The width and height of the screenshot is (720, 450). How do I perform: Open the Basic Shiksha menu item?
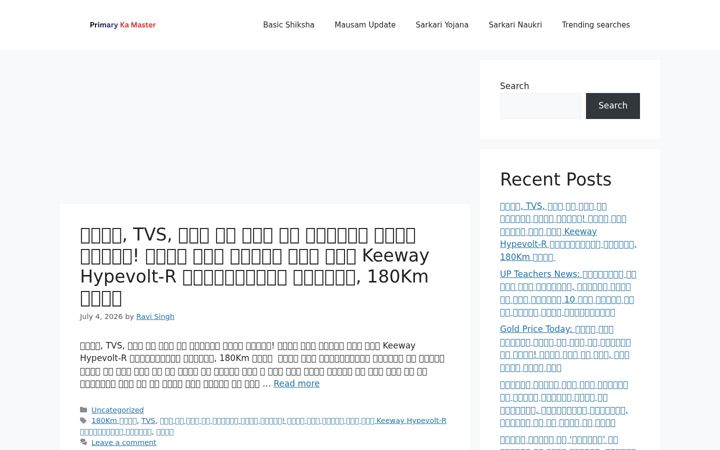coord(288,25)
